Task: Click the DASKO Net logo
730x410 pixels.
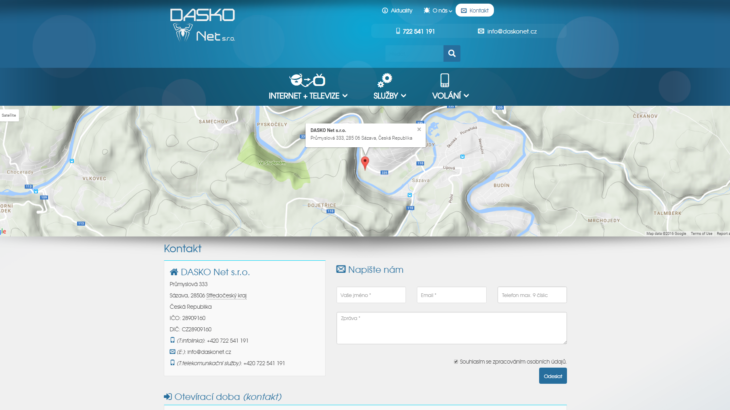Action: (x=203, y=25)
